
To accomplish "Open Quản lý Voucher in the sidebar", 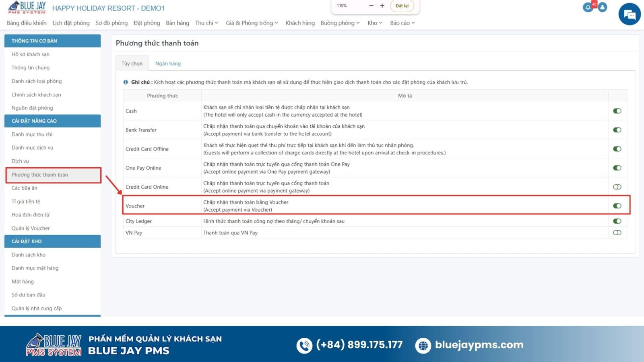I will click(x=31, y=228).
